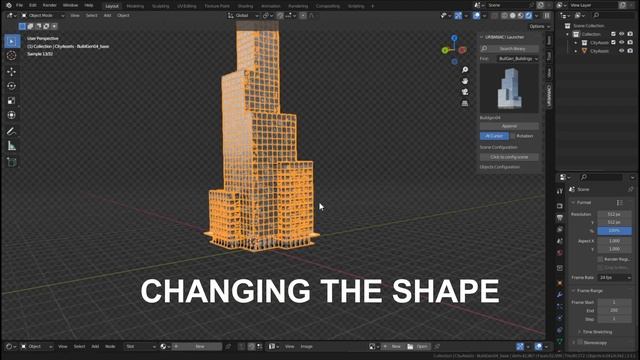Click the viewport zoom magnifier gizmo
Viewport: 640px width, 360px height.
tap(465, 70)
